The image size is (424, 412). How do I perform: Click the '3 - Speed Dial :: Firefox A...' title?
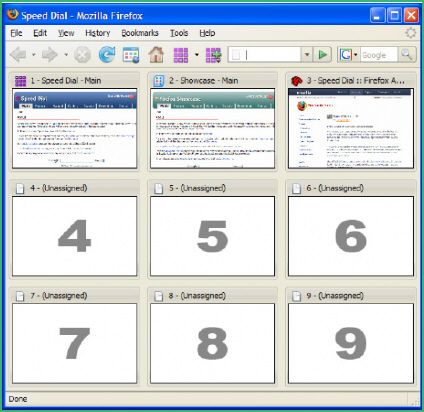(x=355, y=81)
